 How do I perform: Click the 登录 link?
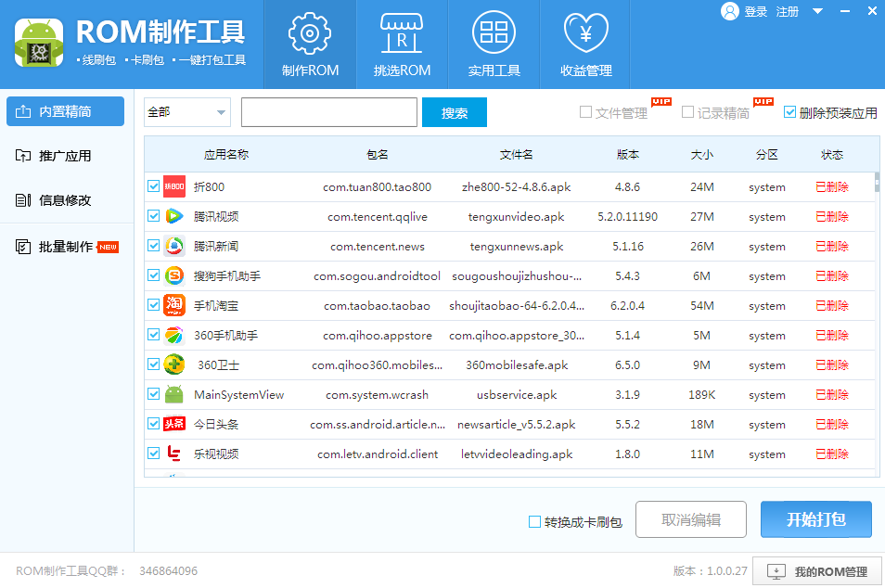[755, 12]
